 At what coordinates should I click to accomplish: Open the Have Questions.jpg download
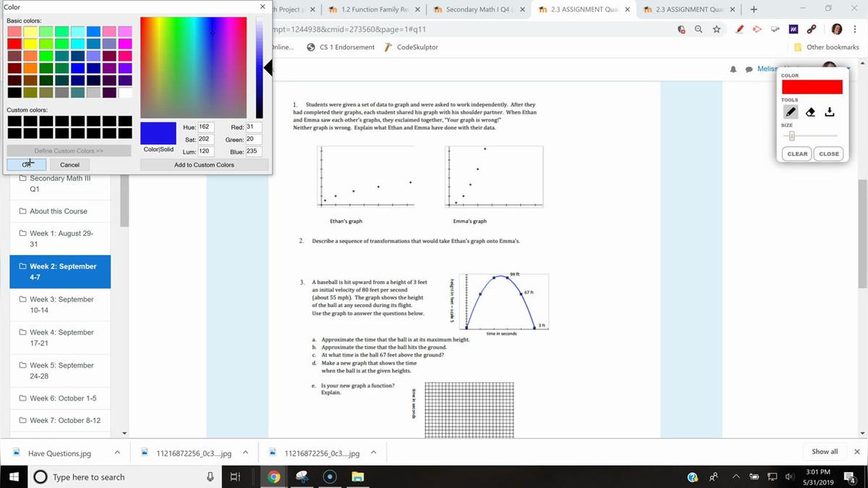59,453
